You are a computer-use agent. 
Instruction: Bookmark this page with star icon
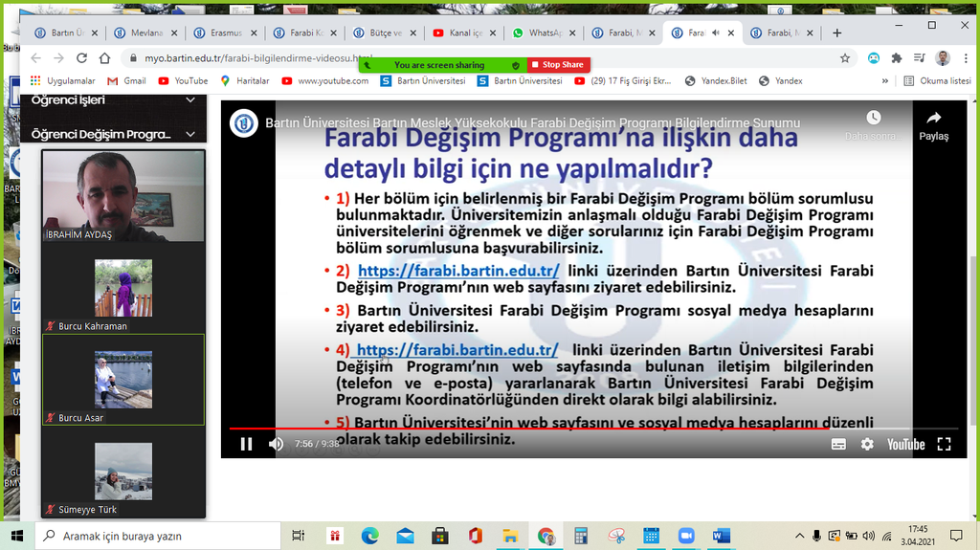click(845, 58)
